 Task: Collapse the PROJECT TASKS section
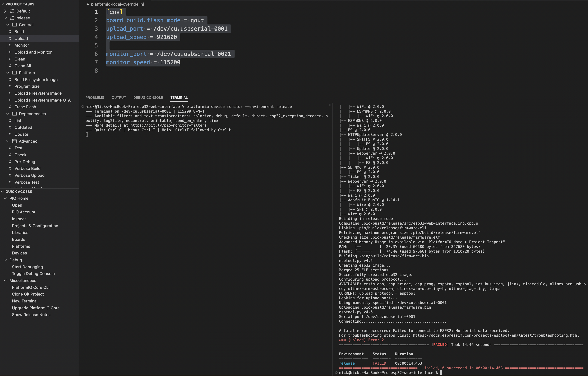(x=2, y=4)
